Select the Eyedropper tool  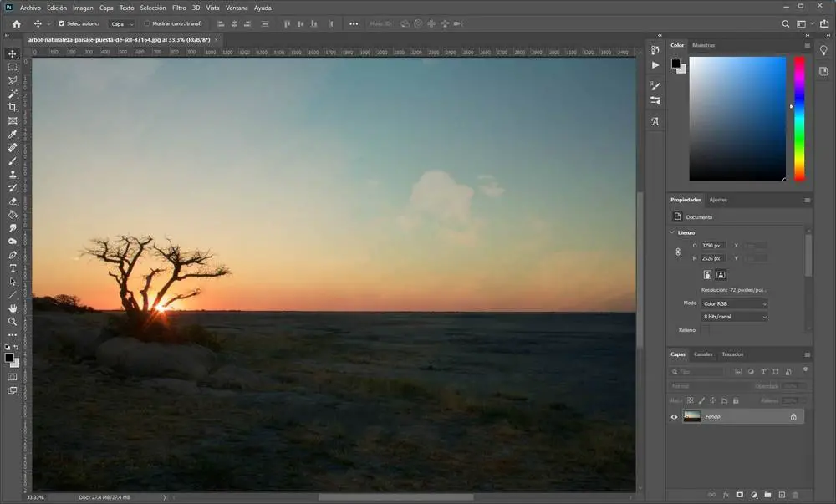coord(13,134)
